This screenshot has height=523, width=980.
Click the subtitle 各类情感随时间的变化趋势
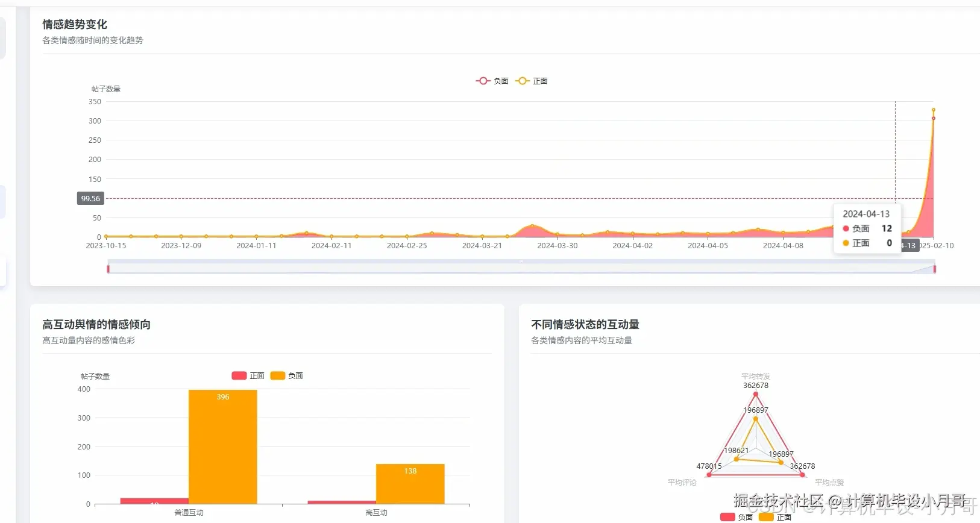pos(93,40)
